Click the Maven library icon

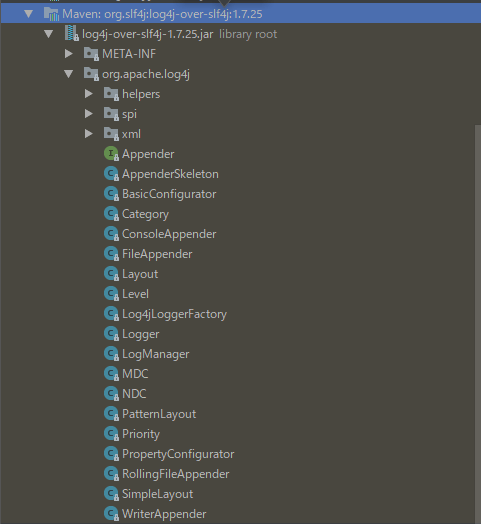point(51,14)
